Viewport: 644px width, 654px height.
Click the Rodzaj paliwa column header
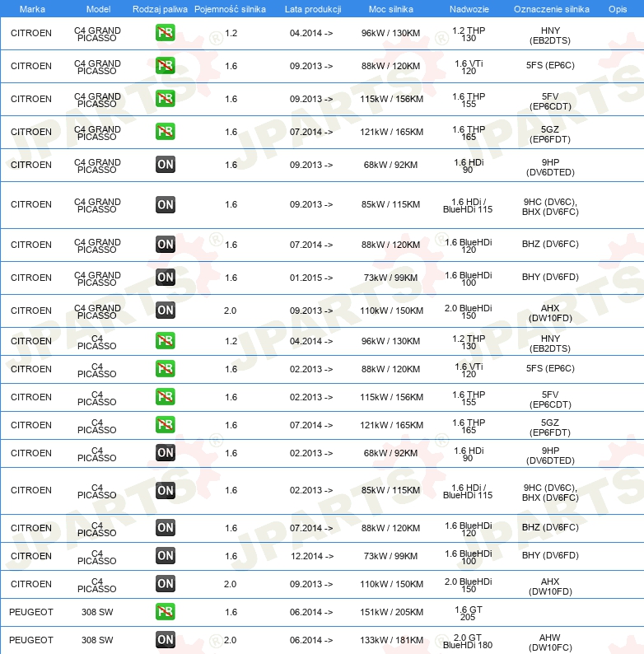click(x=160, y=9)
